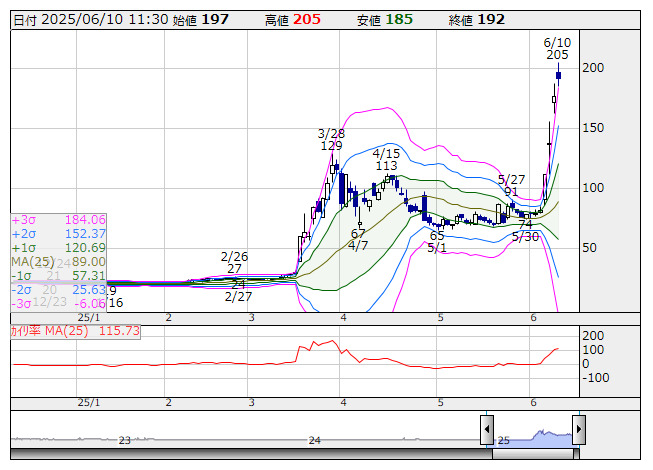The width and height of the screenshot is (653, 470).
Task: Click the deviation rate MA(25) indicator label
Action: pyautogui.click(x=75, y=330)
